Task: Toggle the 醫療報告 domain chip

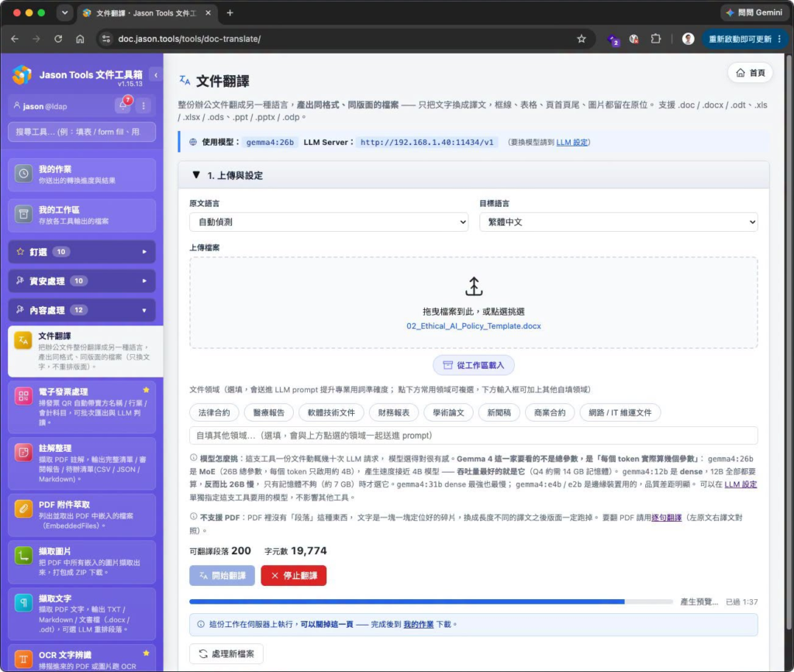Action: coord(269,412)
